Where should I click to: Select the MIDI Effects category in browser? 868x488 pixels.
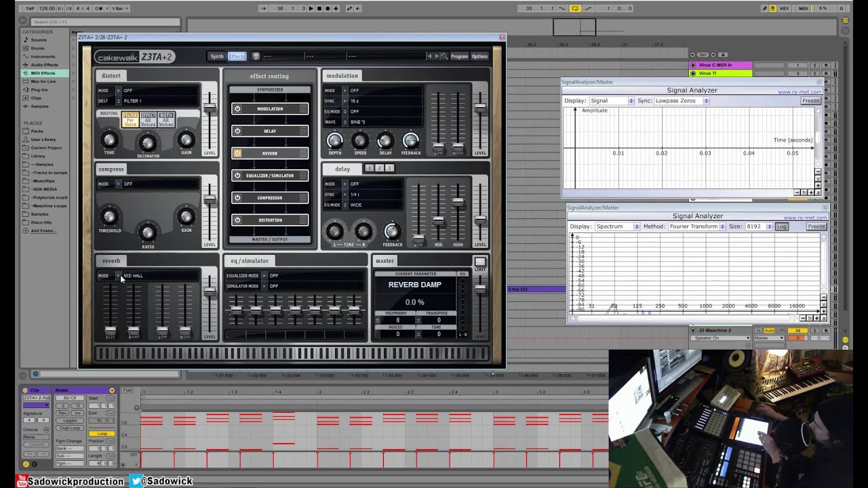click(x=43, y=73)
